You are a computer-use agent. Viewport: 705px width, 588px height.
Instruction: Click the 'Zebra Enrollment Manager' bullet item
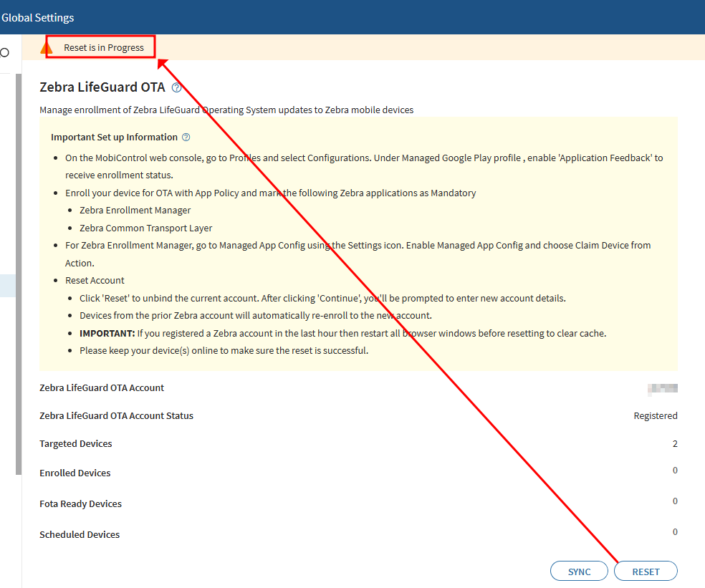point(135,211)
